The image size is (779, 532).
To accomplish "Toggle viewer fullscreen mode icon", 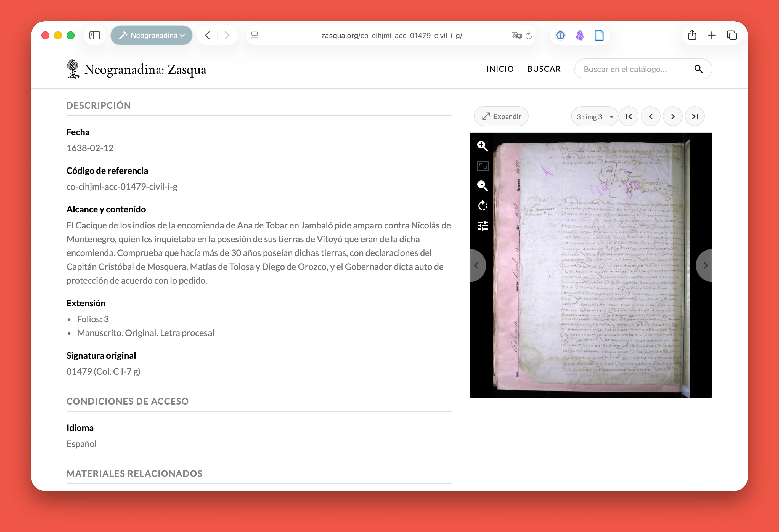I will [x=482, y=166].
